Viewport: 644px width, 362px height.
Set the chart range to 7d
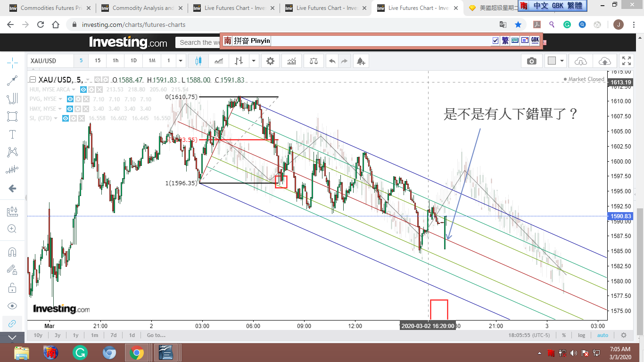(113, 335)
